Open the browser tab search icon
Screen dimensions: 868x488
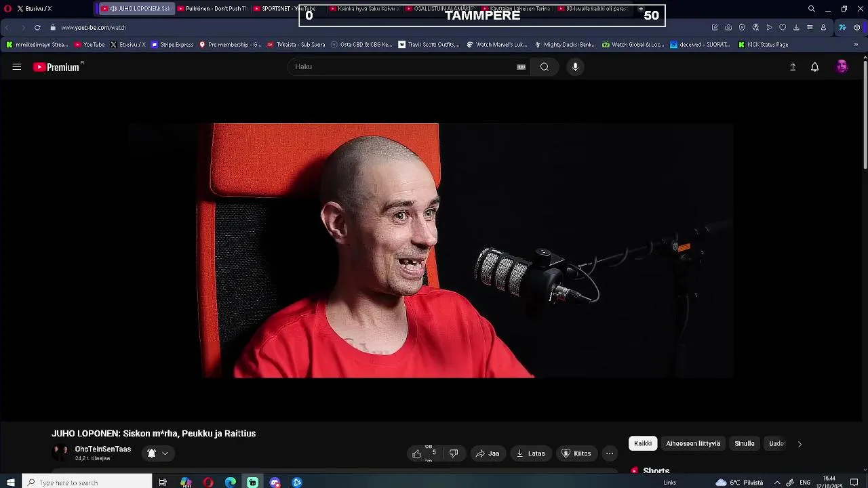(811, 9)
